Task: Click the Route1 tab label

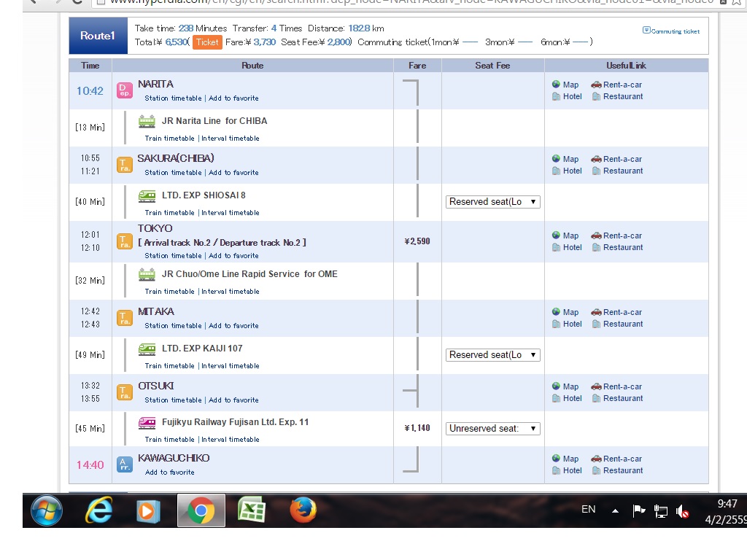Action: [x=98, y=36]
